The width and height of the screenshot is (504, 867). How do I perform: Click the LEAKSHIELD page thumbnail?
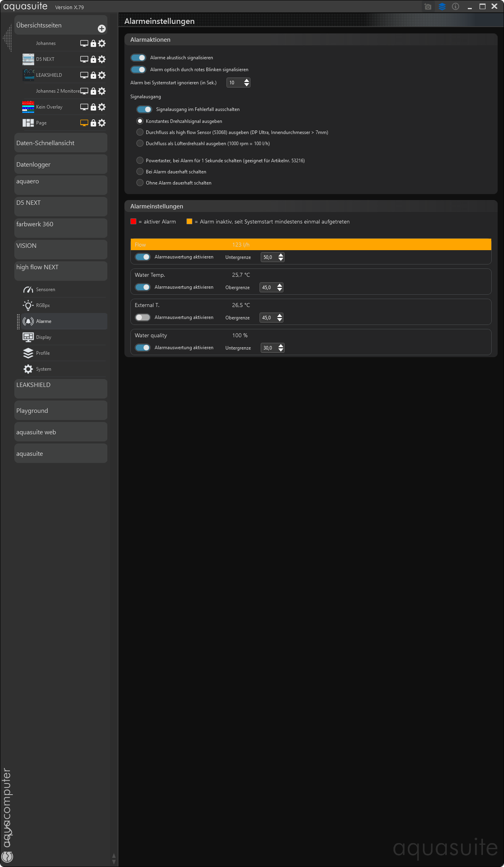(28, 75)
